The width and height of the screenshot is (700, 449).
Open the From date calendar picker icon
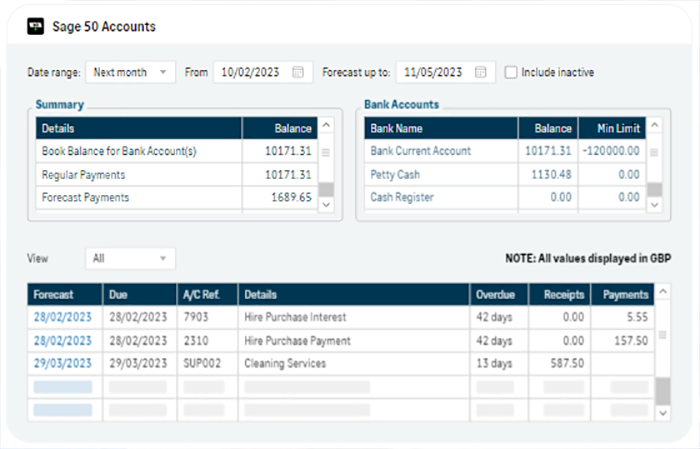click(x=298, y=72)
